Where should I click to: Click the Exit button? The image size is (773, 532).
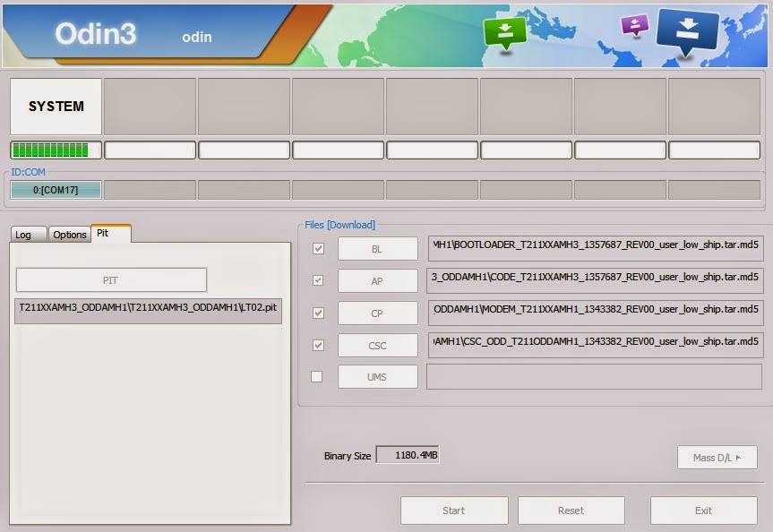[703, 511]
